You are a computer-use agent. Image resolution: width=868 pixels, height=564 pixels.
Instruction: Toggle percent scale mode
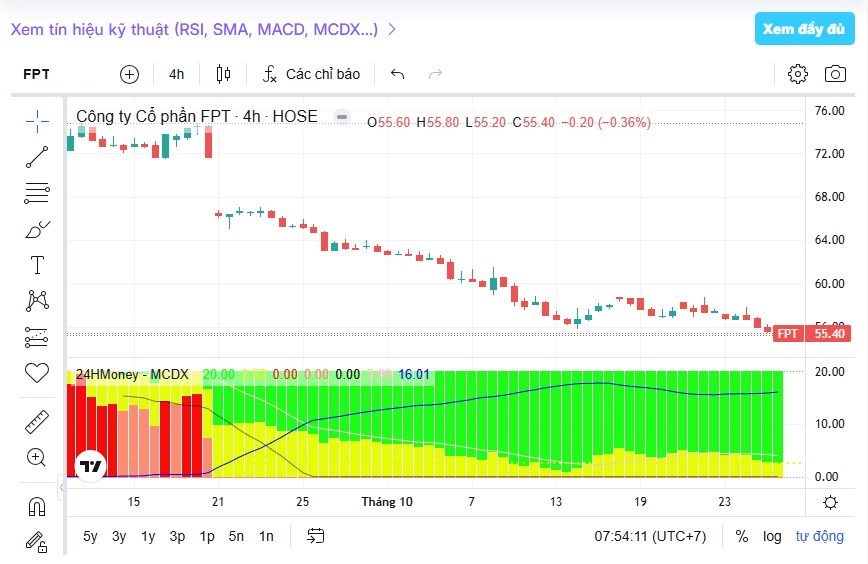742,536
